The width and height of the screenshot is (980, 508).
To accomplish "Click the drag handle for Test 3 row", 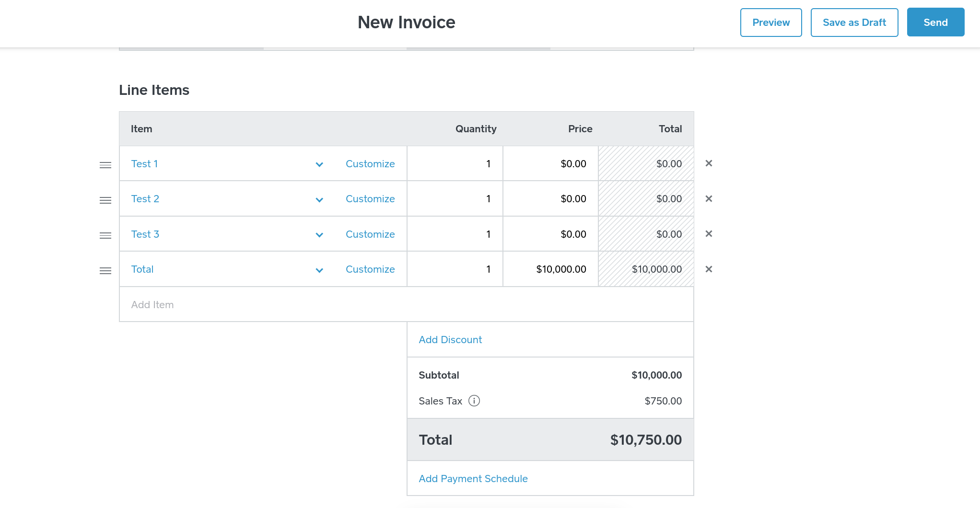I will 105,235.
